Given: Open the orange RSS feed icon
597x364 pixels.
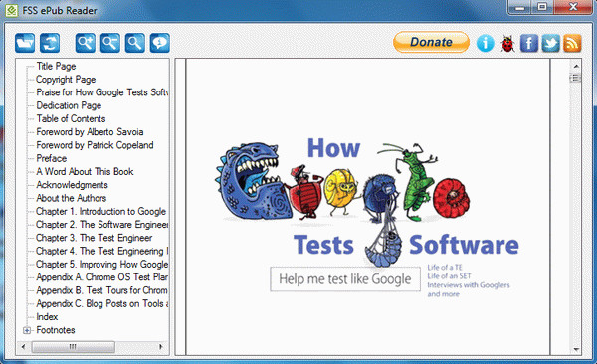Looking at the screenshot, I should coord(572,43).
